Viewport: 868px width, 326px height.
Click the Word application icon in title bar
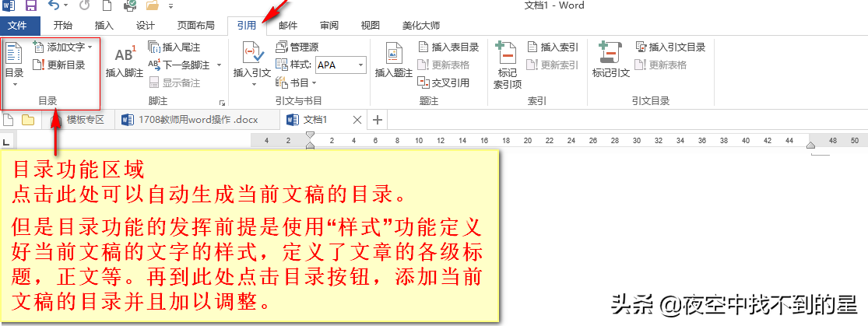9,6
